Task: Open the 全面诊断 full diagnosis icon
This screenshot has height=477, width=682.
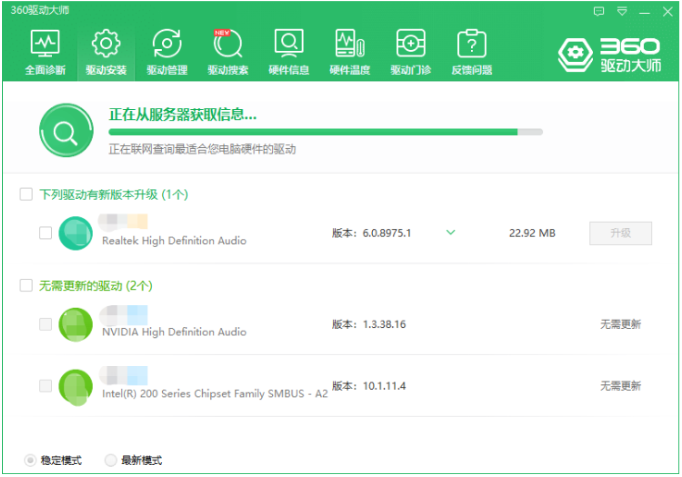Action: [x=45, y=45]
